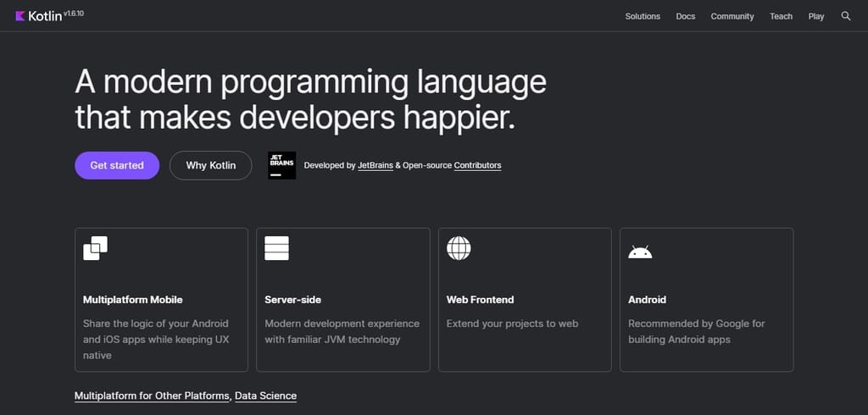This screenshot has height=415, width=868.
Task: Open the Solutions menu
Action: tap(643, 17)
